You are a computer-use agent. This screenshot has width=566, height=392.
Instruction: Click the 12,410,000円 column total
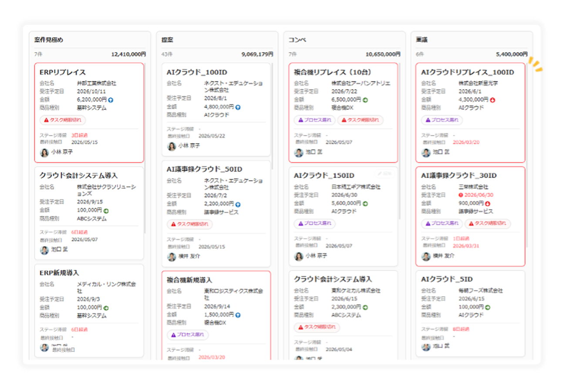tap(128, 54)
